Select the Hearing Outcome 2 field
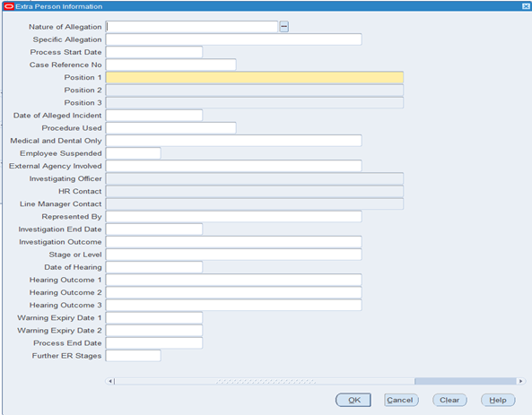532x415 pixels. [233, 292]
